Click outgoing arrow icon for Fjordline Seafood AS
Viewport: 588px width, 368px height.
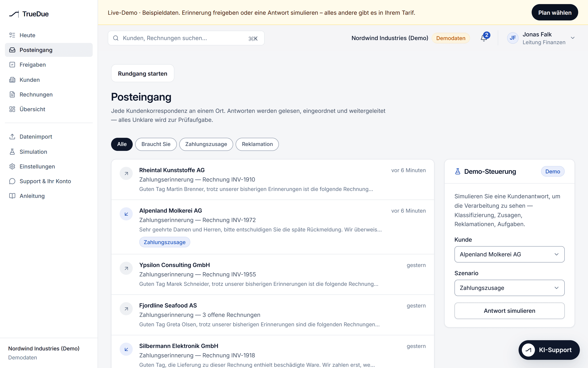pyautogui.click(x=126, y=309)
